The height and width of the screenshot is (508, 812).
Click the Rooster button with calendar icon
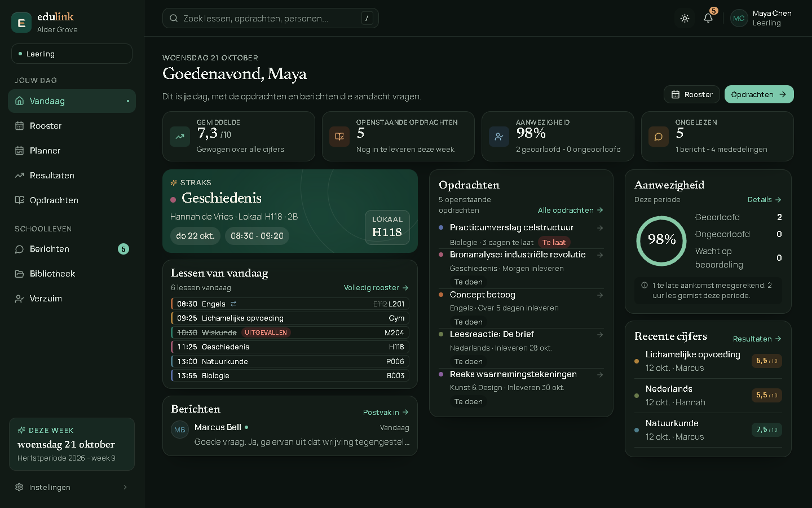(x=691, y=94)
